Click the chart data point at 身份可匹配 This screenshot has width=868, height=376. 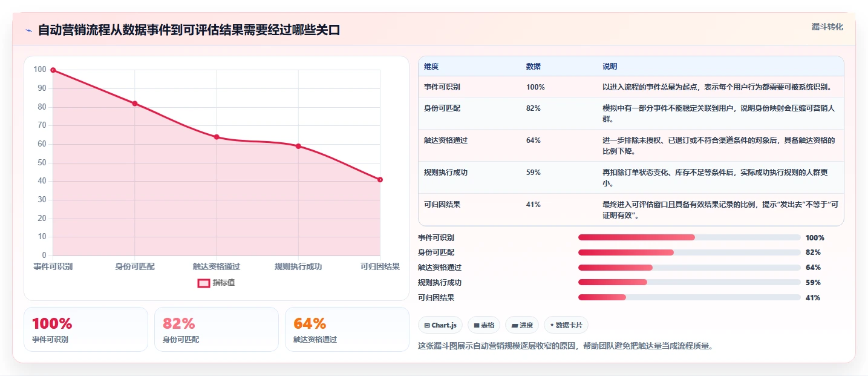pos(135,104)
